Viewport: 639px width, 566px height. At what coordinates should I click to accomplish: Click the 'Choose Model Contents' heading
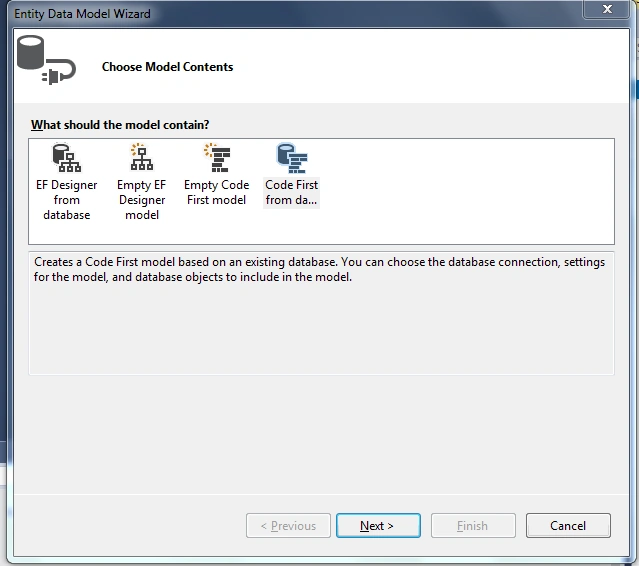[x=167, y=67]
